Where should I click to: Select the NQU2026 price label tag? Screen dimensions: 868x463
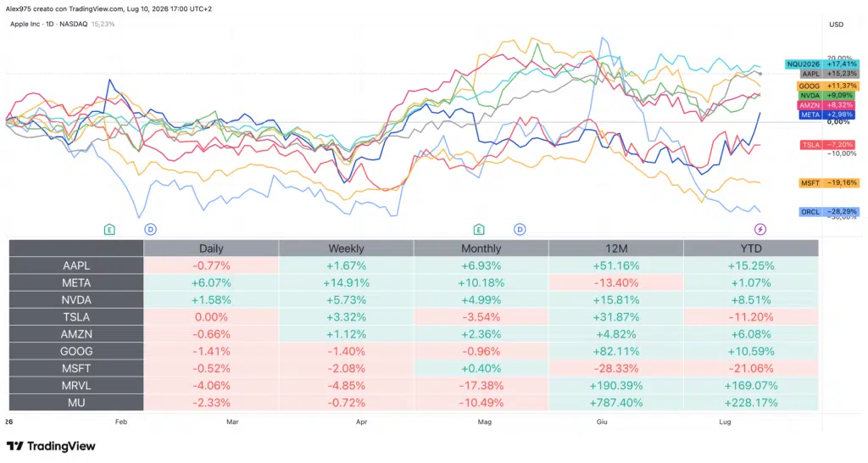click(x=822, y=64)
